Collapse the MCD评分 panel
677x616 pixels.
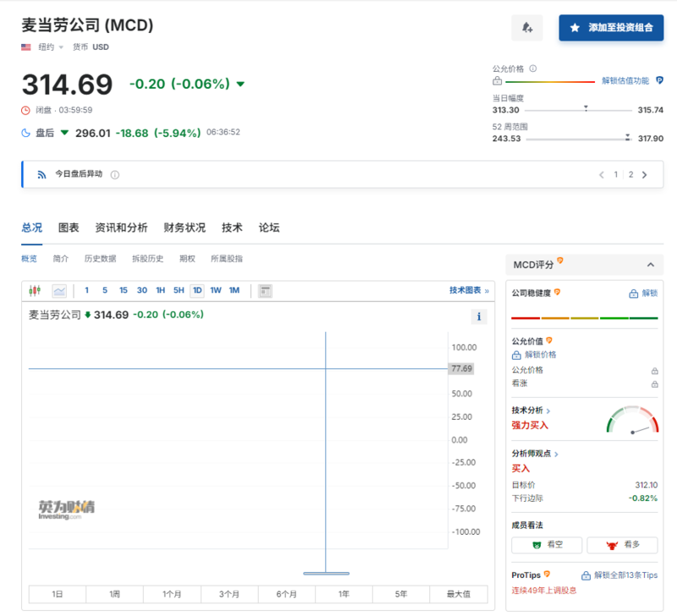click(651, 265)
